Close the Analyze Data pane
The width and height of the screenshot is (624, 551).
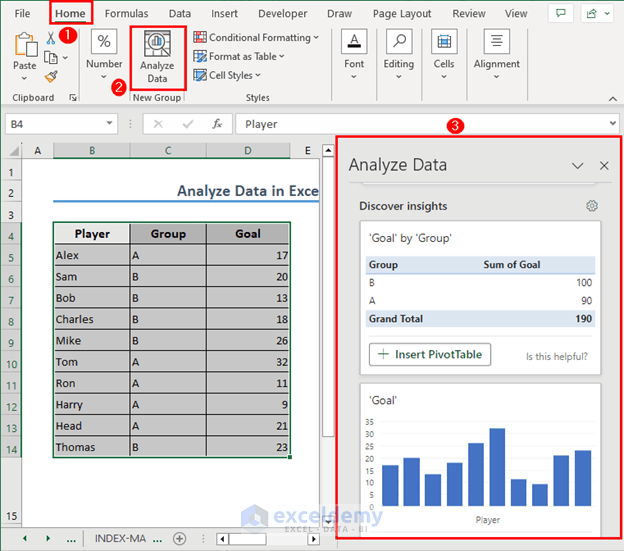pyautogui.click(x=604, y=165)
